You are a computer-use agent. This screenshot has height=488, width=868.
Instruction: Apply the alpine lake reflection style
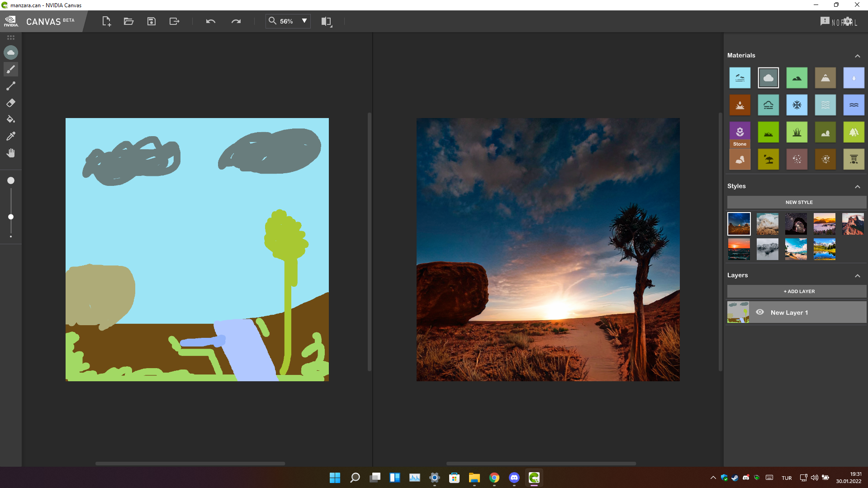[x=825, y=249]
